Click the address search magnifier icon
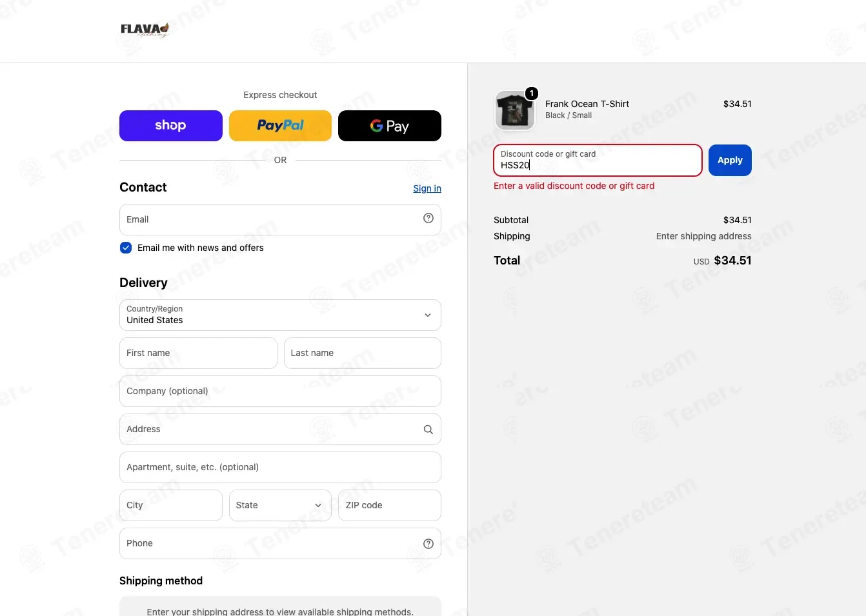Image resolution: width=866 pixels, height=616 pixels. point(428,430)
